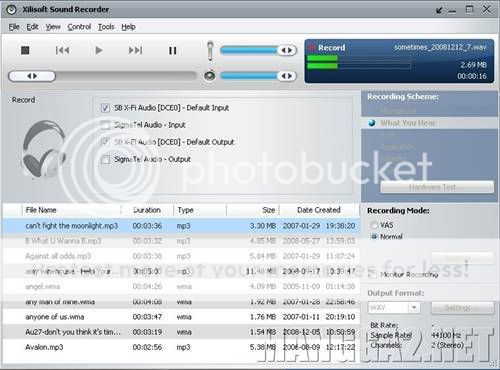Click the Xilisoft app logo icon
This screenshot has height=370, width=500.
[x=11, y=10]
